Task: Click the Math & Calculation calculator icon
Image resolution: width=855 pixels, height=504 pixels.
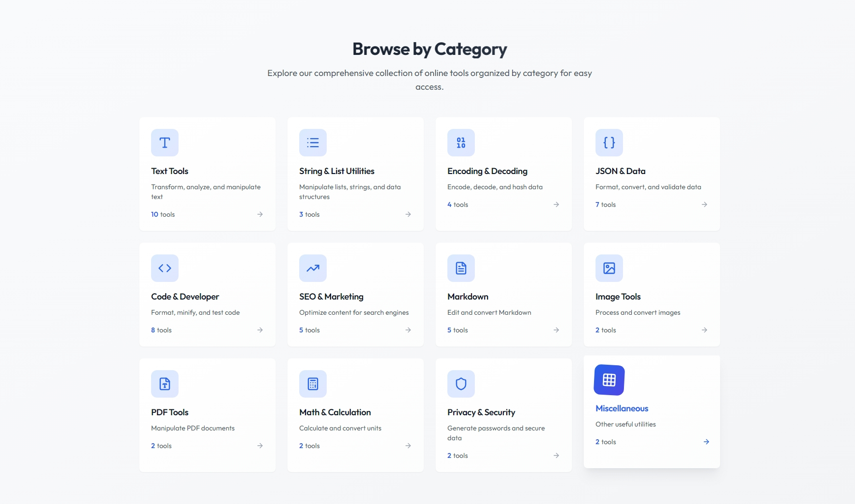Action: 312,384
